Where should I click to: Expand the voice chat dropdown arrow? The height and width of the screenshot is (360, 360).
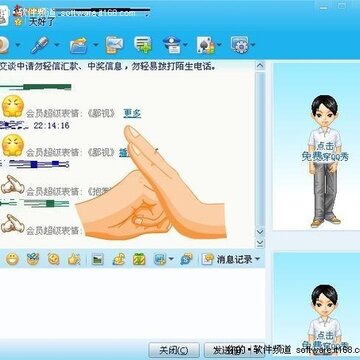point(57,44)
